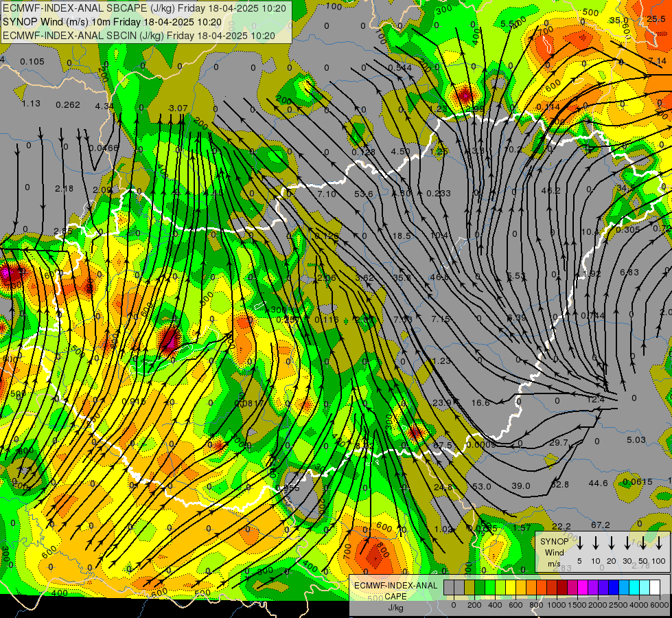
Task: Click the wind arrow above the 20 m/s label
Action: (x=612, y=543)
